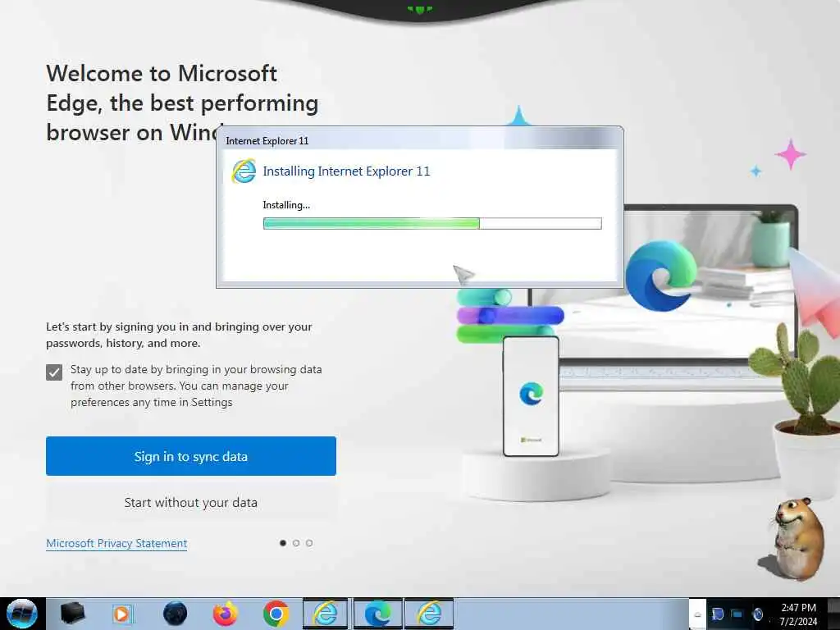Image resolution: width=840 pixels, height=630 pixels.
Task: Click the network tray icon
Action: point(737,614)
